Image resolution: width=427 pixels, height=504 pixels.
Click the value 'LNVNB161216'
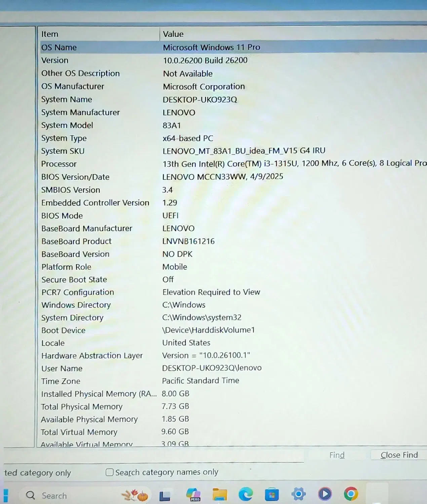(189, 241)
